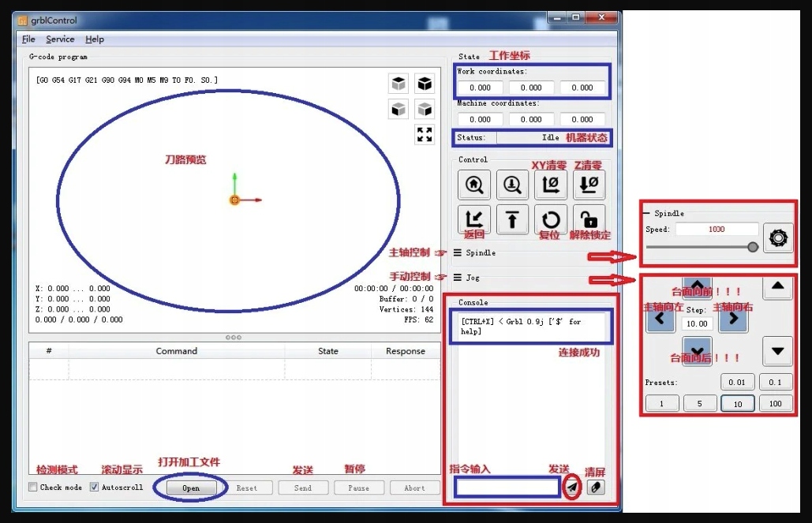812x523 pixels.
Task: Click the spindle speed slider handle
Action: coord(753,247)
